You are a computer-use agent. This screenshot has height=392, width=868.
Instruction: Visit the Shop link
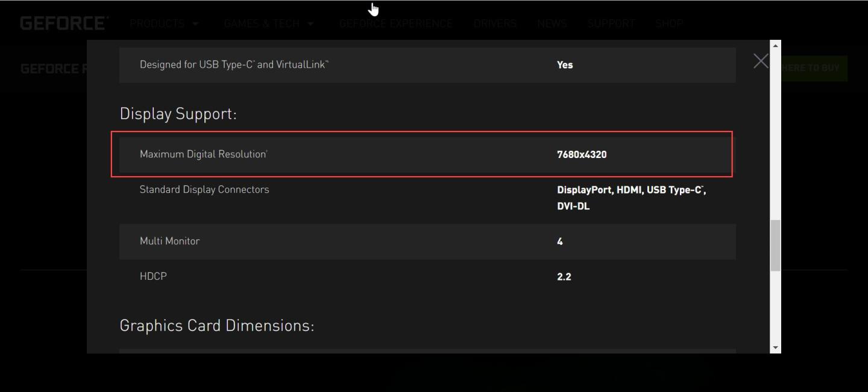669,24
